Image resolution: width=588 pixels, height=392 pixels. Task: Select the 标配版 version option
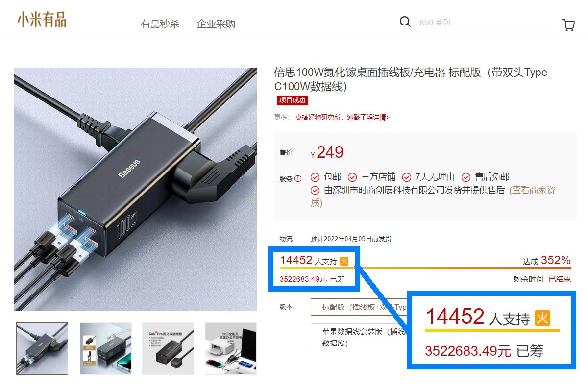[x=359, y=307]
